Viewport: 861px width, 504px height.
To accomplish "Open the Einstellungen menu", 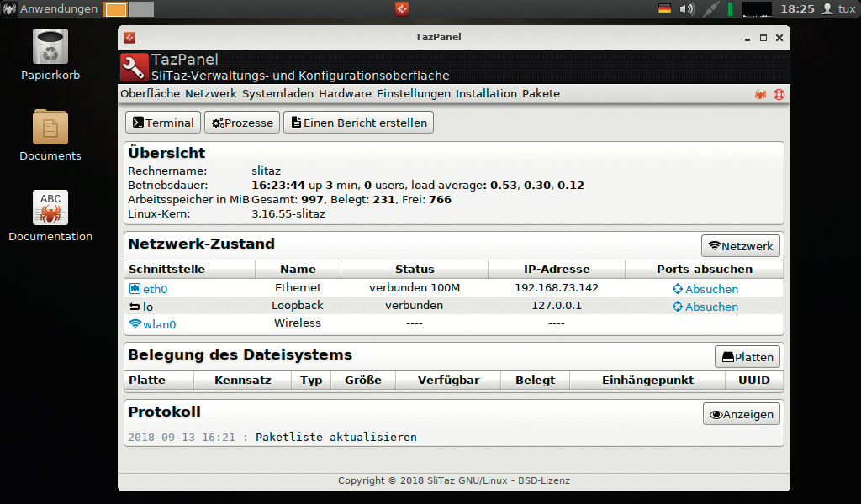I will coord(414,94).
